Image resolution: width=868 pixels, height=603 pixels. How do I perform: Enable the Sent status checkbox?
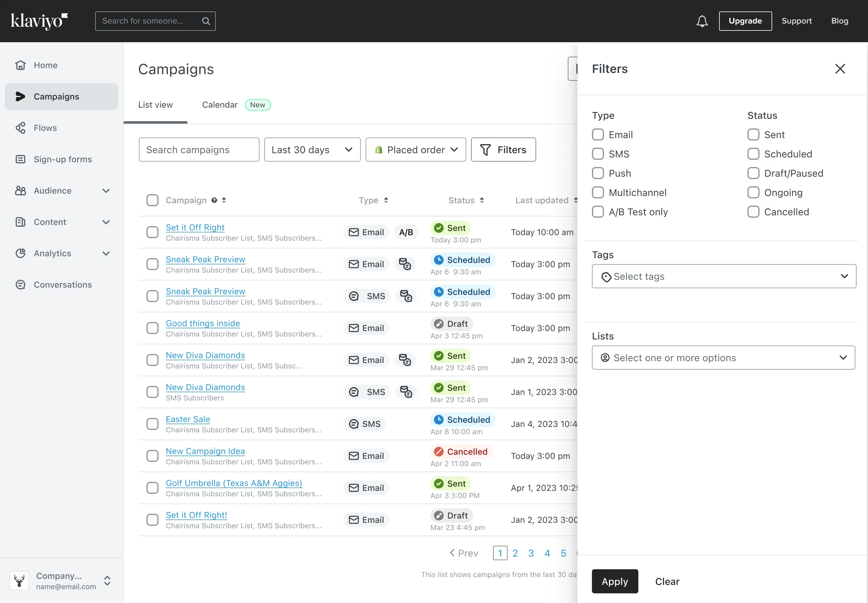[x=753, y=134]
